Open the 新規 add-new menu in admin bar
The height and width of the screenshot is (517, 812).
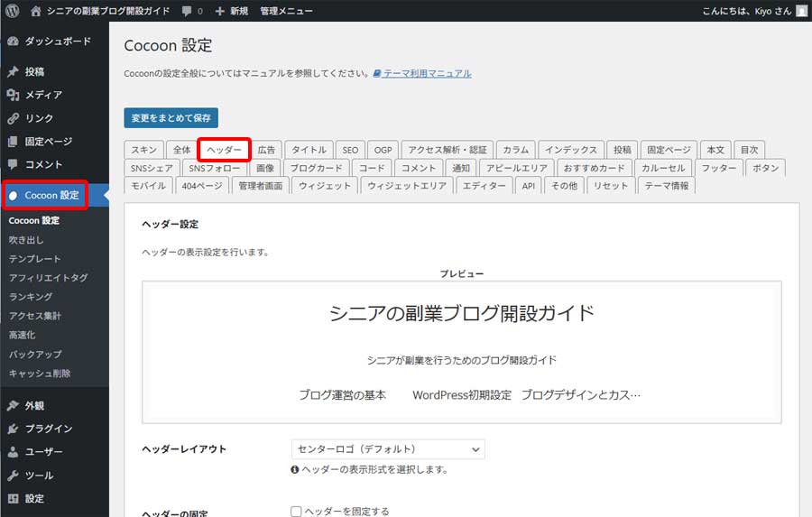pyautogui.click(x=231, y=11)
